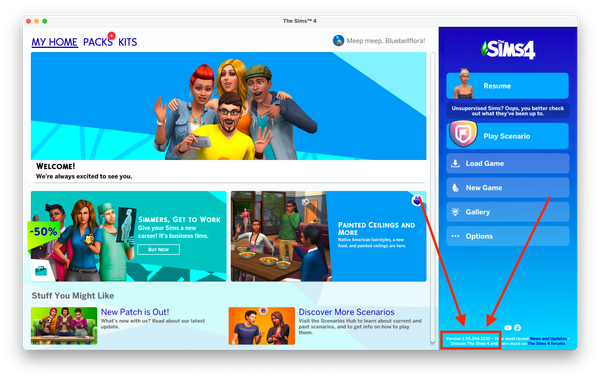Open the Facebook icon link
Screen dimensions: 600x380
[x=517, y=328]
